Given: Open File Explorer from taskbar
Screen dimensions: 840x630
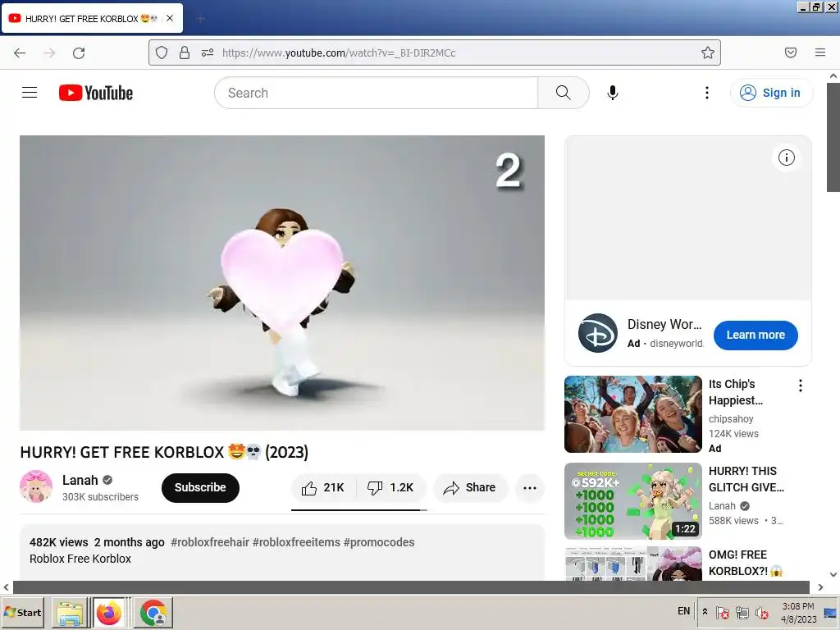Looking at the screenshot, I should 71,613.
